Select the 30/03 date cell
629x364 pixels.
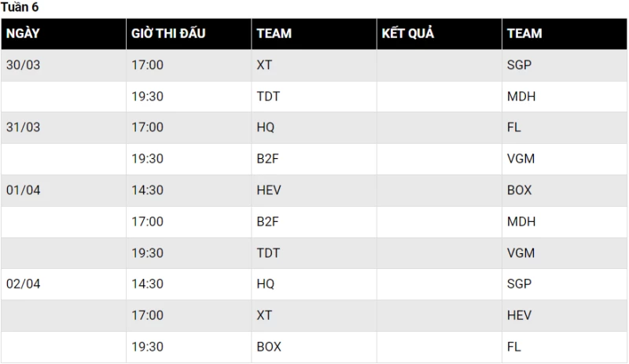pos(23,65)
